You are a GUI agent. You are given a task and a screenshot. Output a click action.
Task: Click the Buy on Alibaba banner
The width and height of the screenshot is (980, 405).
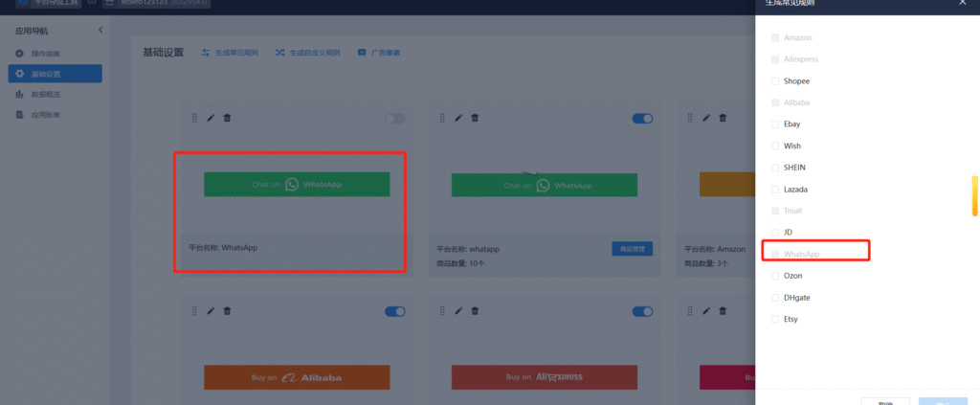297,377
